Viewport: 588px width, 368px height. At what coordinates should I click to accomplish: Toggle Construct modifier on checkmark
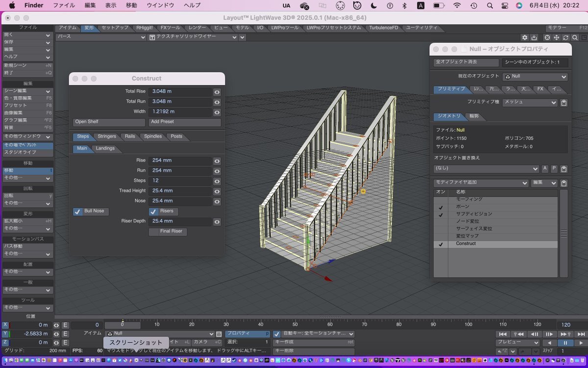pos(441,244)
